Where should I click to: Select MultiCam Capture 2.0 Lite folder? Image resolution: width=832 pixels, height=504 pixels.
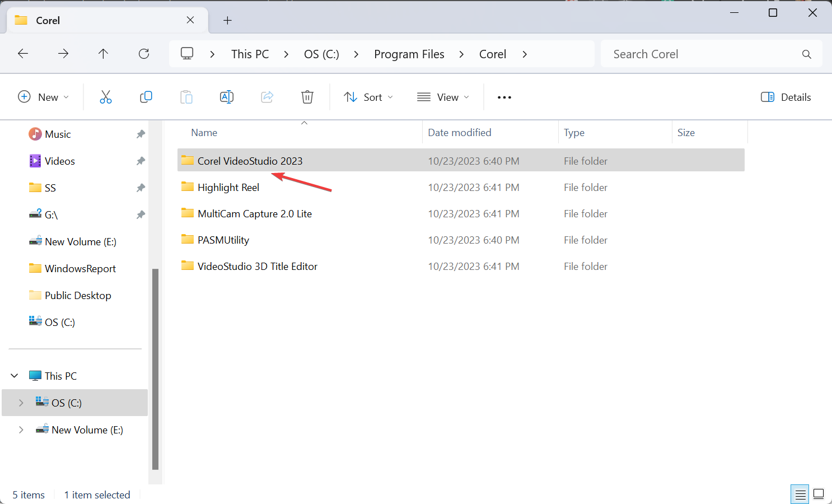tap(255, 213)
